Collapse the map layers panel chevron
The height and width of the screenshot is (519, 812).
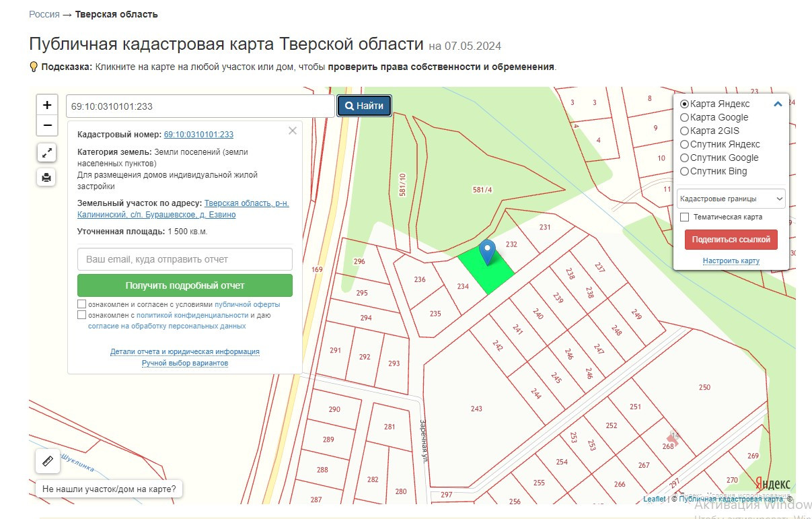point(778,104)
